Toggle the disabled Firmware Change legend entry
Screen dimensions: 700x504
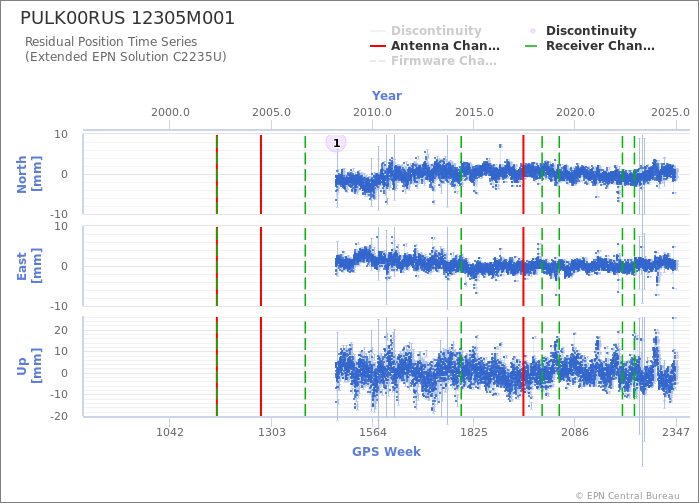pyautogui.click(x=433, y=61)
